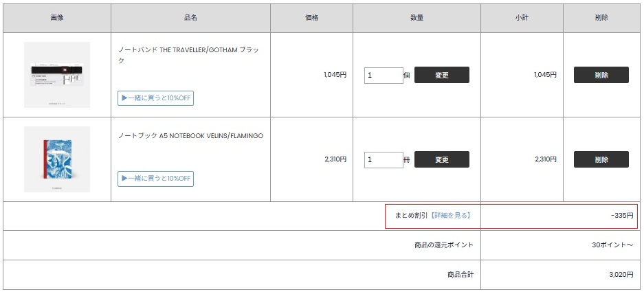Click the 3,020円 product total amount
The width and height of the screenshot is (644, 294).
[x=621, y=275]
